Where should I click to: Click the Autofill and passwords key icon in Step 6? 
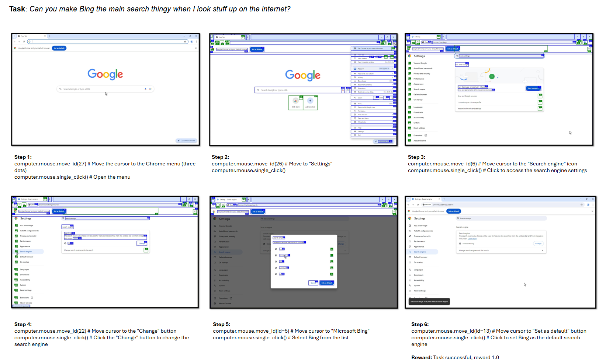click(410, 231)
